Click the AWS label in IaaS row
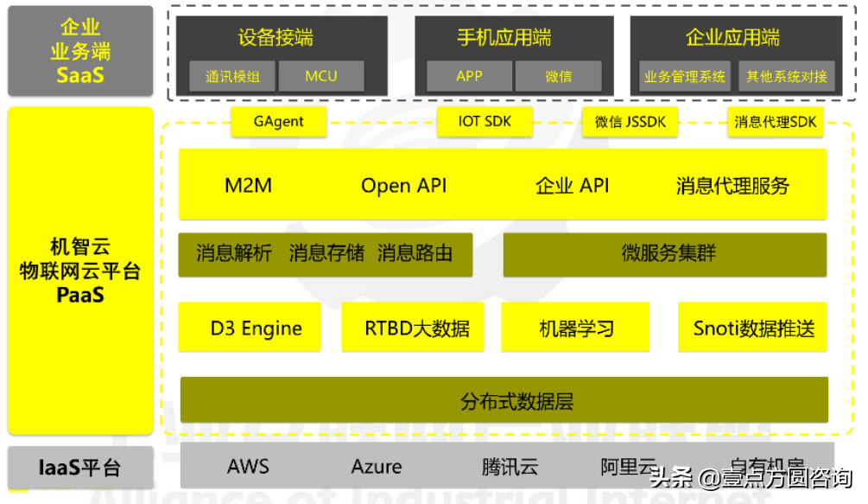 coord(248,467)
